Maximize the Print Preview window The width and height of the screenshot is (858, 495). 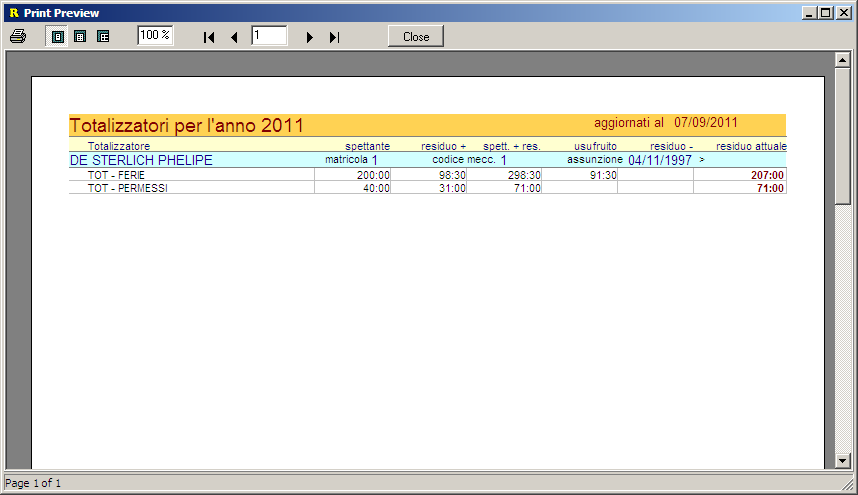pyautogui.click(x=826, y=13)
